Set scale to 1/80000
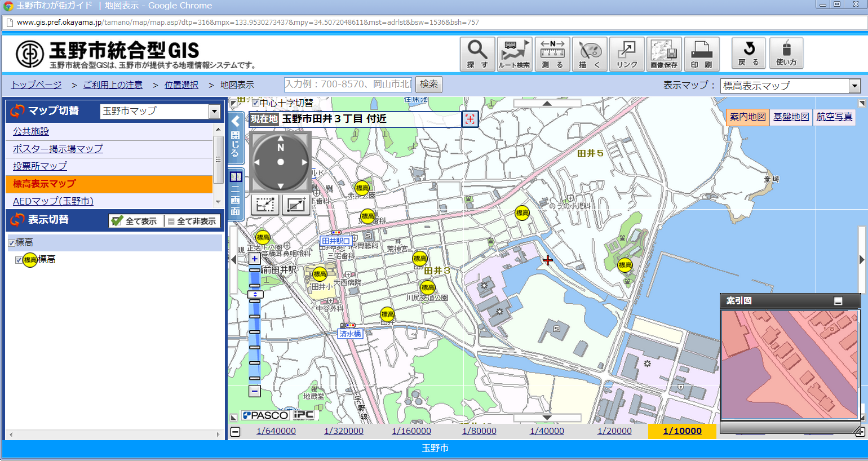Image resolution: width=868 pixels, height=461 pixels. pyautogui.click(x=479, y=431)
